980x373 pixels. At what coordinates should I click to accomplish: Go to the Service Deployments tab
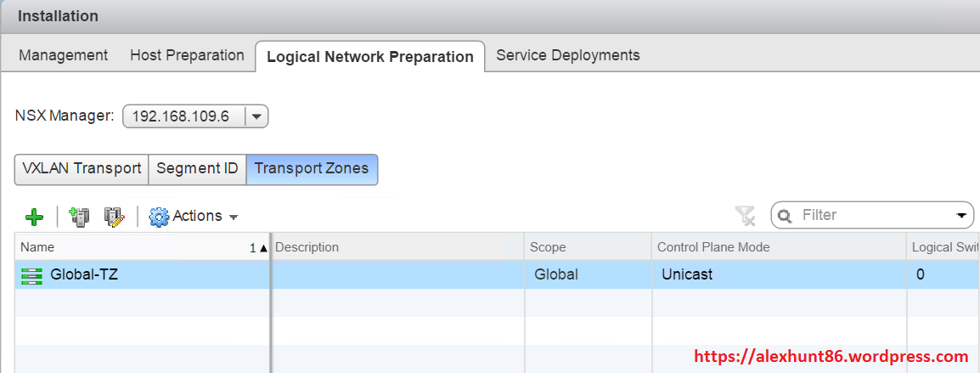pos(567,55)
